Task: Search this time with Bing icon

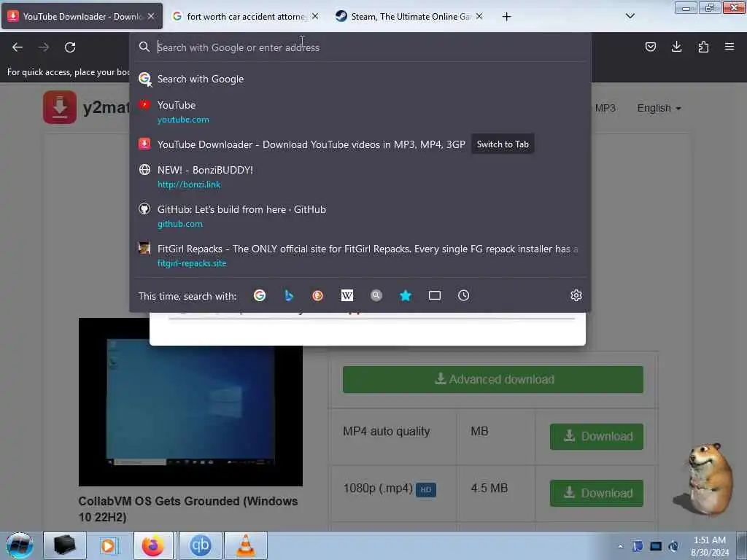Action: coord(289,296)
